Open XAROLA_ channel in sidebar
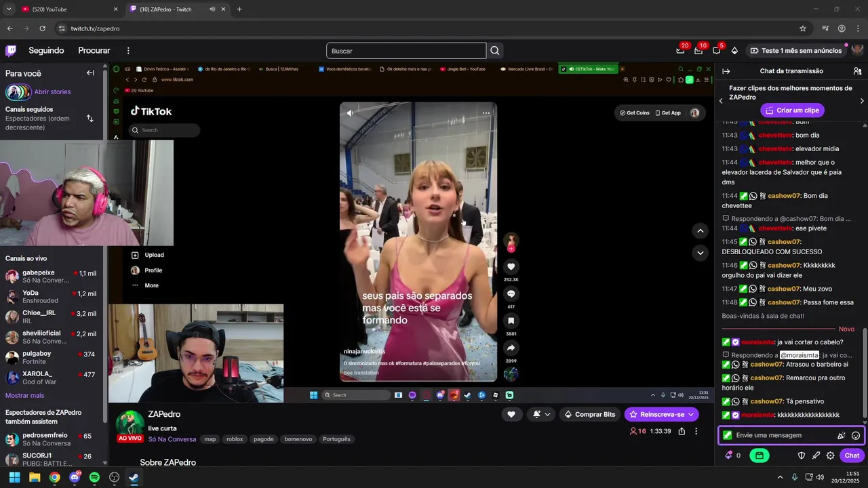This screenshot has width=868, height=488. (x=52, y=378)
